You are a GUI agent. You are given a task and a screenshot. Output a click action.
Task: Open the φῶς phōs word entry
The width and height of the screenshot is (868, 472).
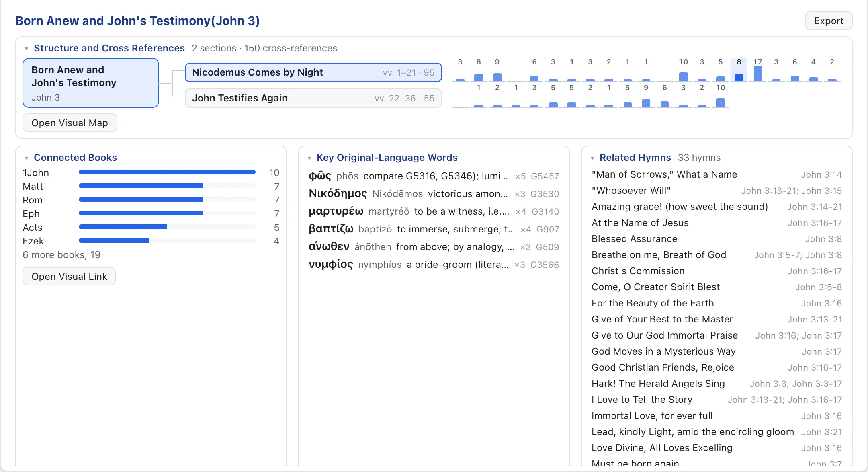(x=434, y=176)
